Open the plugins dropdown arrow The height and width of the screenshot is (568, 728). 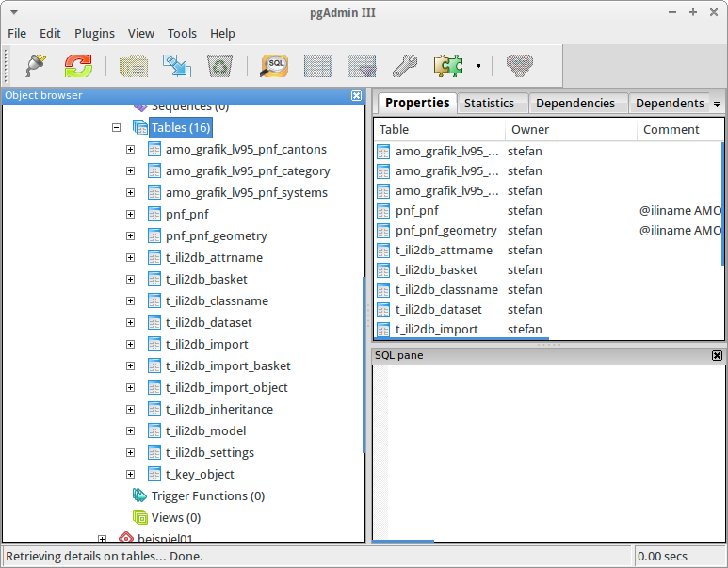(478, 66)
